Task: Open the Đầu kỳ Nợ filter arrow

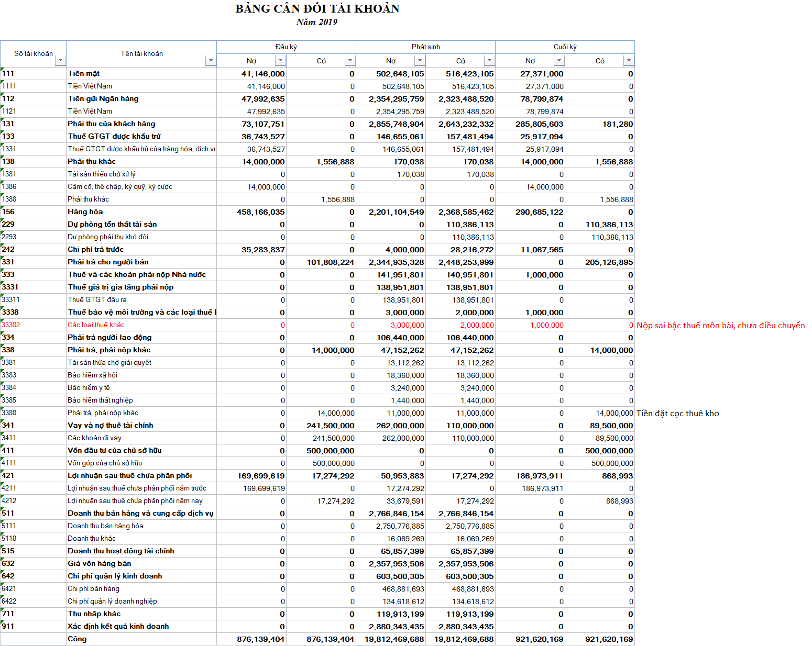Action: (280, 61)
